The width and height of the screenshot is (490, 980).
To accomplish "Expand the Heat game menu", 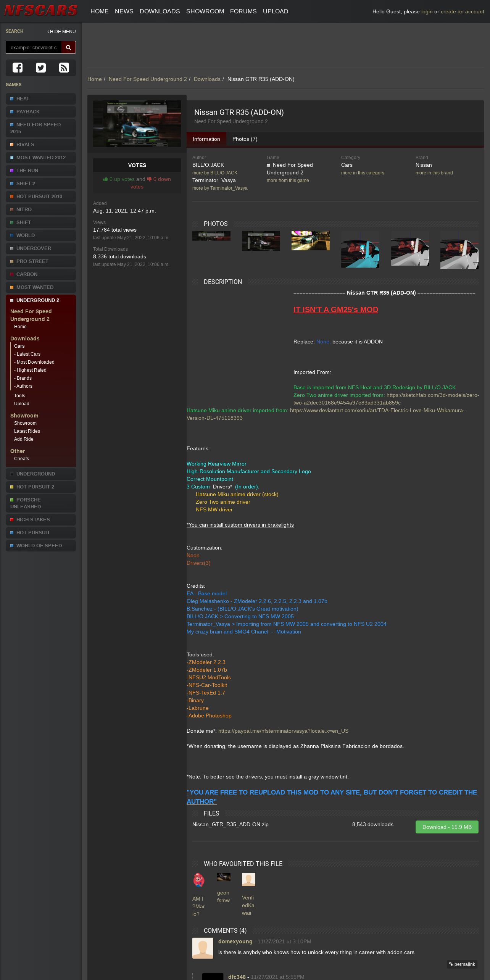I will (x=41, y=99).
